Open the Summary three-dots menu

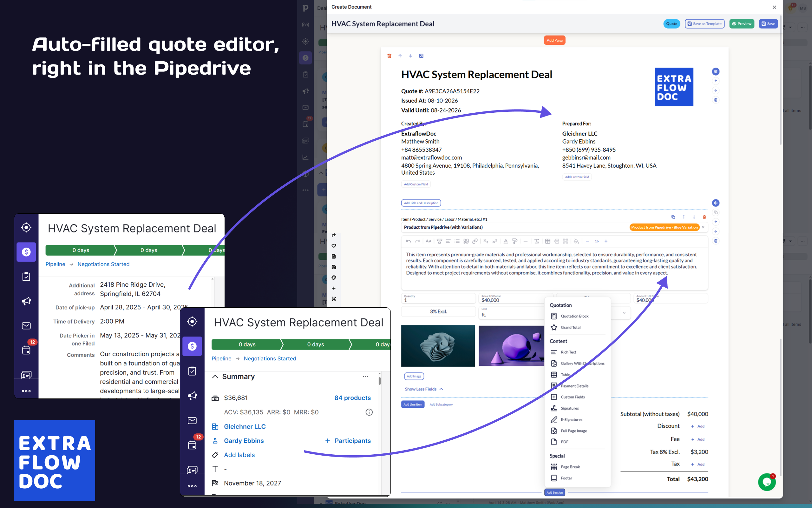[365, 376]
